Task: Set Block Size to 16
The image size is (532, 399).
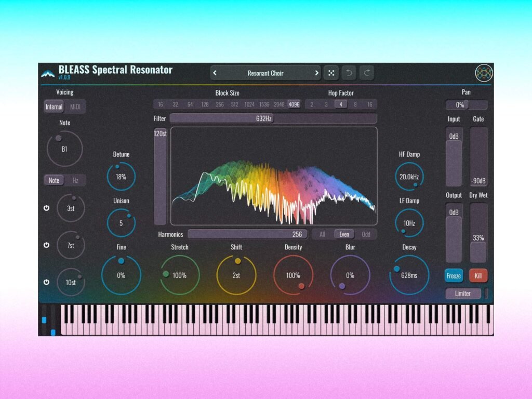Action: point(160,104)
